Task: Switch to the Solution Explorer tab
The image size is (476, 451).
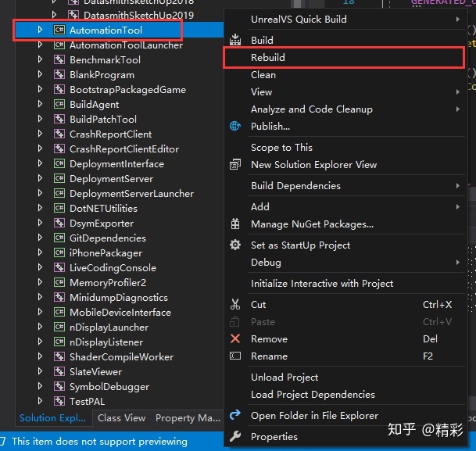Action: coord(53,418)
